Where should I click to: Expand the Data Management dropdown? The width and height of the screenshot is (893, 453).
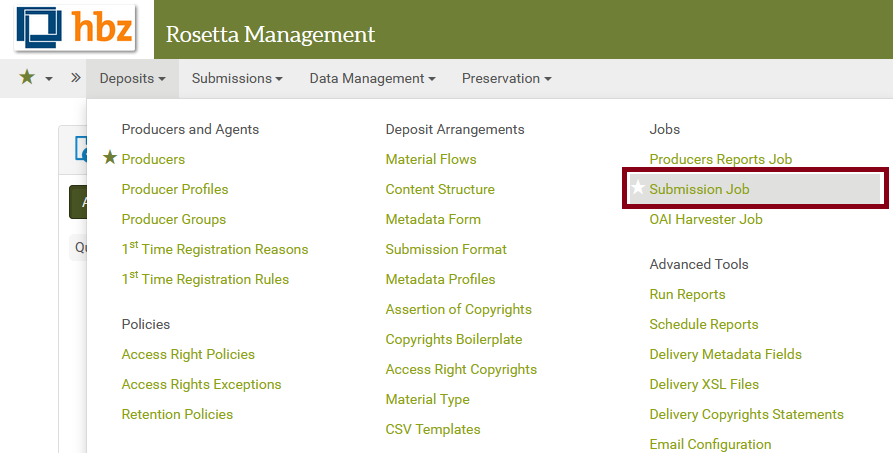pyautogui.click(x=372, y=78)
